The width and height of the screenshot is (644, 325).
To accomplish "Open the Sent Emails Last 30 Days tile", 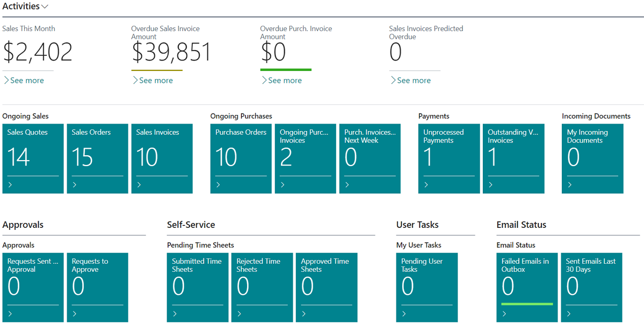I will pyautogui.click(x=591, y=287).
